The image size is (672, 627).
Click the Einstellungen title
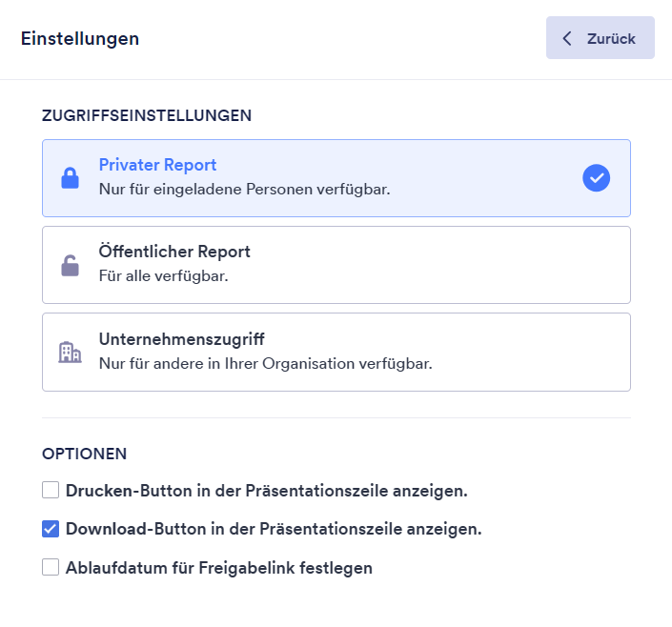80,39
